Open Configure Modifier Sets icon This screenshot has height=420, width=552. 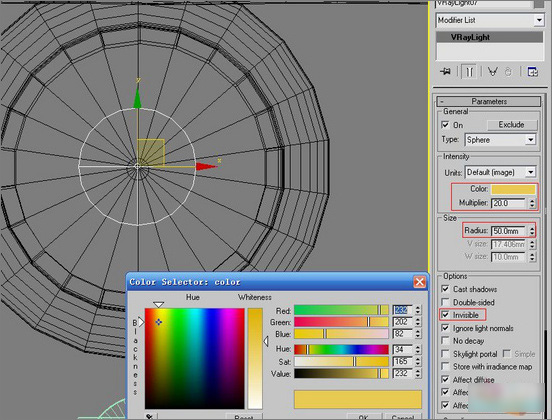click(x=533, y=72)
